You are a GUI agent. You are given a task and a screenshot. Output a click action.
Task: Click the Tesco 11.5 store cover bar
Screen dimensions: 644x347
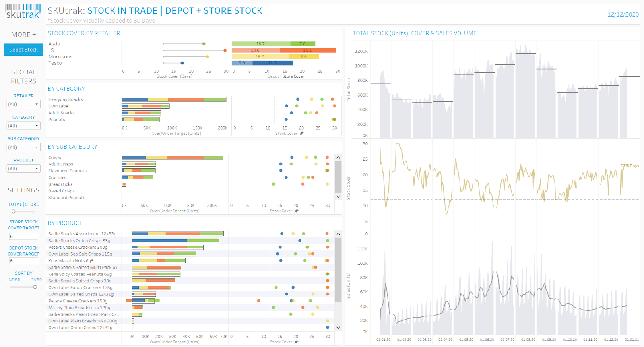pos(272,63)
